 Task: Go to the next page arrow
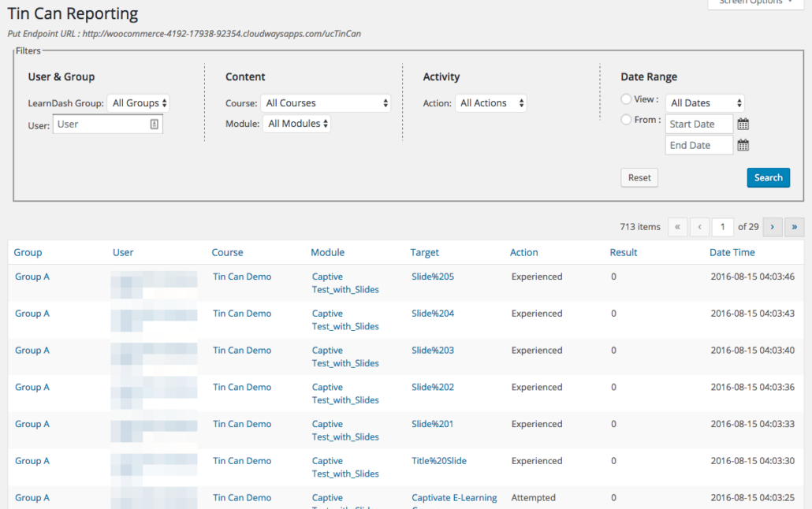tap(772, 227)
